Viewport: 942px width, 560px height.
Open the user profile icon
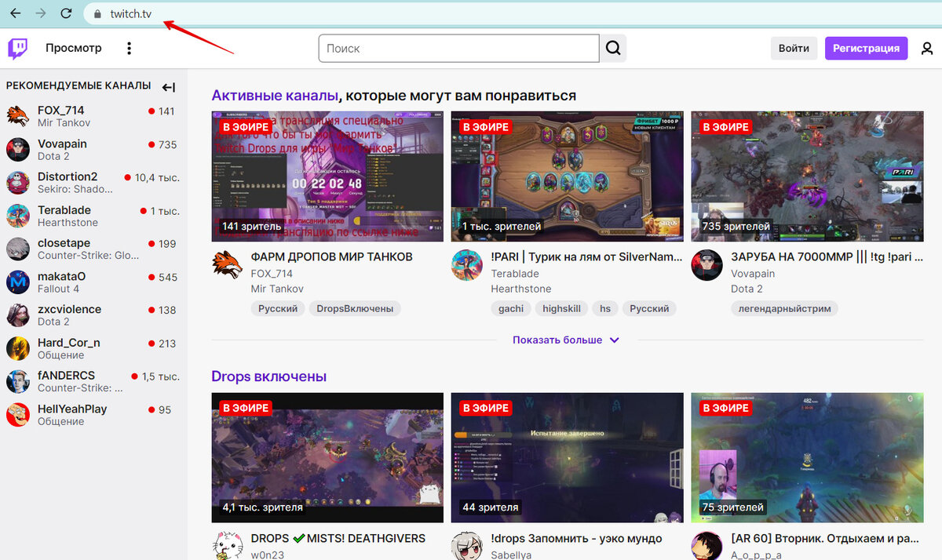click(927, 49)
